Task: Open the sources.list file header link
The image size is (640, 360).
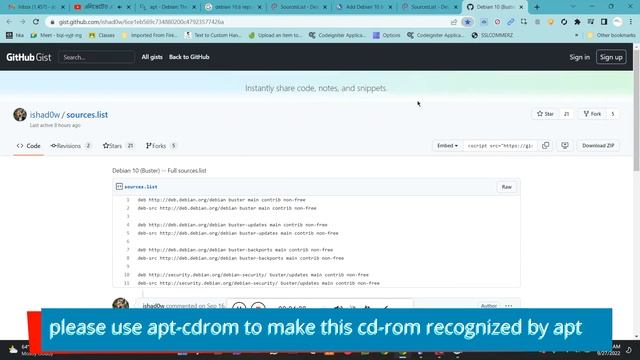Action: coord(141,187)
